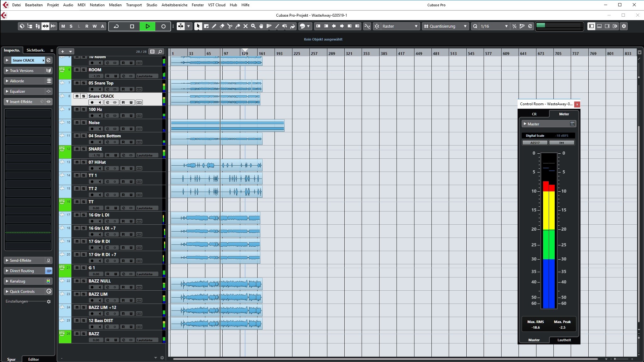Select the Draw pencil tool
Screen dimensions: 644x362
tap(214, 26)
